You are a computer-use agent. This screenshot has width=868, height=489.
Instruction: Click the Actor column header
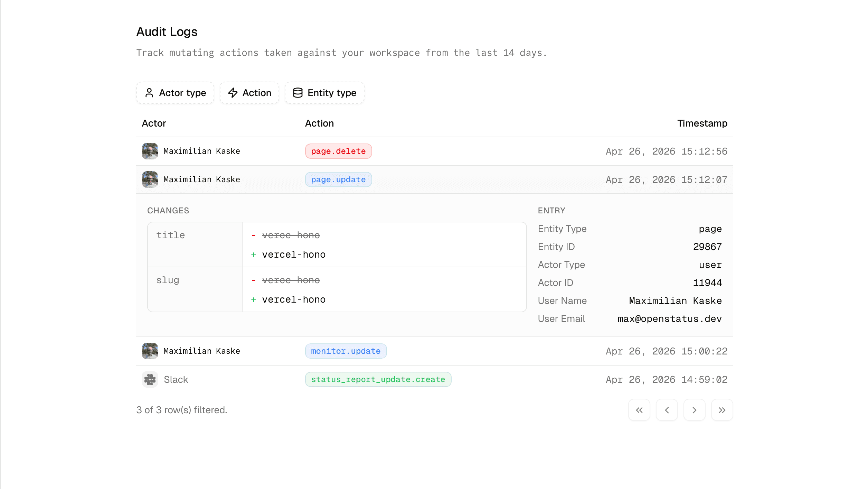coord(153,123)
